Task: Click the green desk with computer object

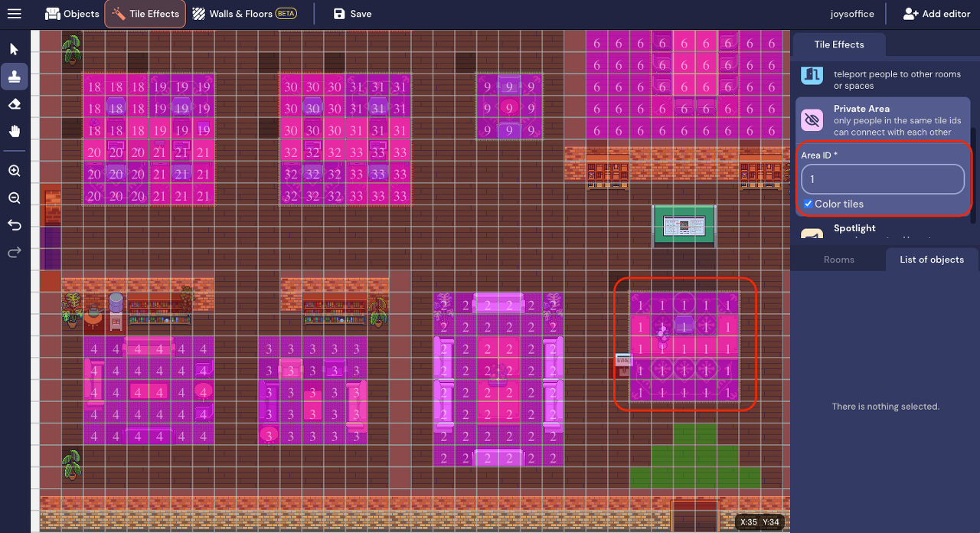Action: click(x=684, y=226)
